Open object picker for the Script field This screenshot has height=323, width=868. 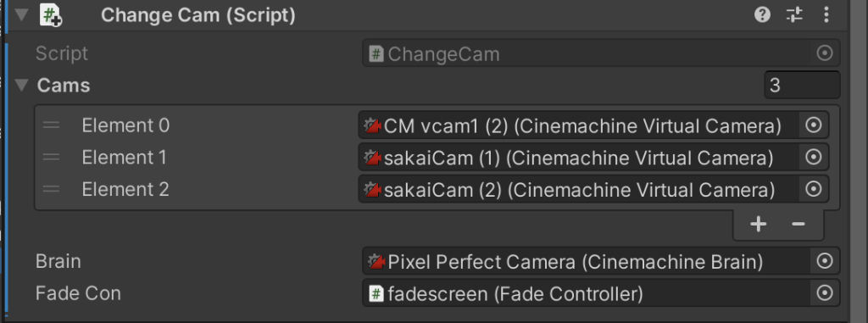point(825,53)
